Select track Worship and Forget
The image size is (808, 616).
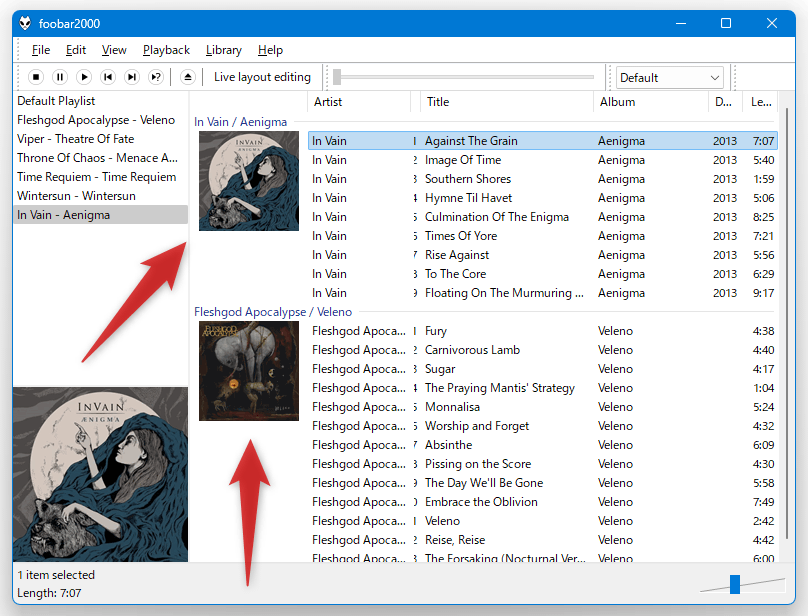(x=543, y=426)
